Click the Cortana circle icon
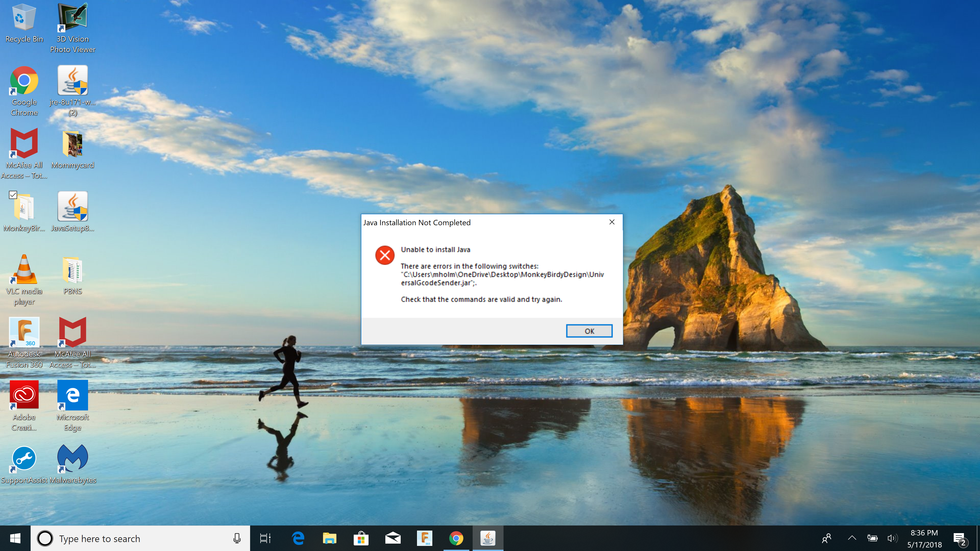Screen dimensions: 980x551 click(45, 539)
